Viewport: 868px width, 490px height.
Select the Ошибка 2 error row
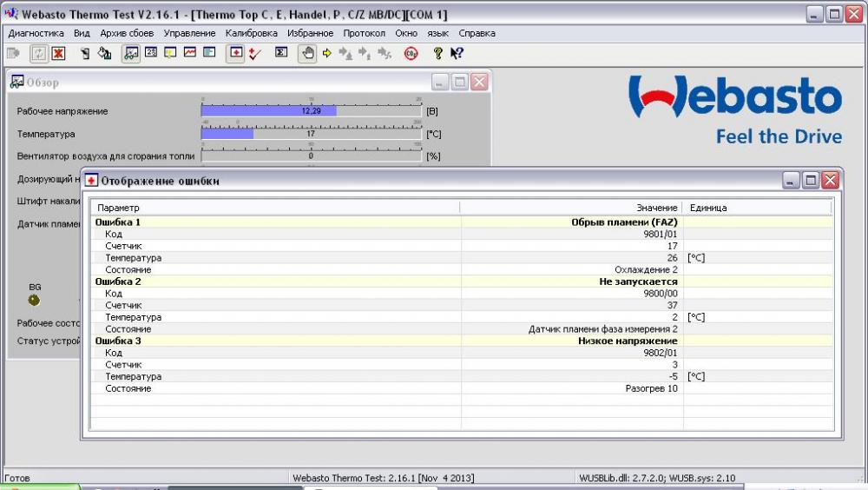tap(463, 281)
